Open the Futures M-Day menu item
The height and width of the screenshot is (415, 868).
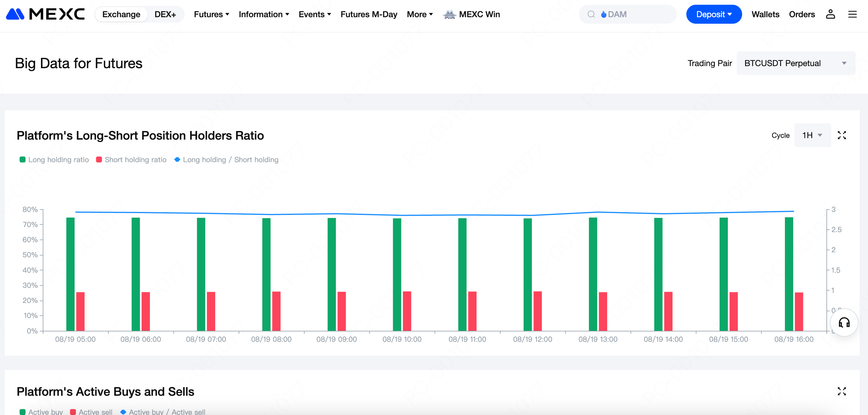point(369,14)
